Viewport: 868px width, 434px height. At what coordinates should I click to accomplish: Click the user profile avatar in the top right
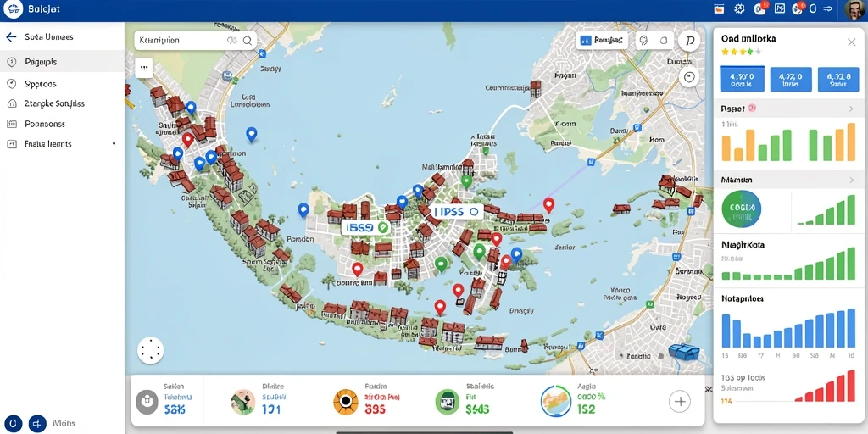point(855,10)
